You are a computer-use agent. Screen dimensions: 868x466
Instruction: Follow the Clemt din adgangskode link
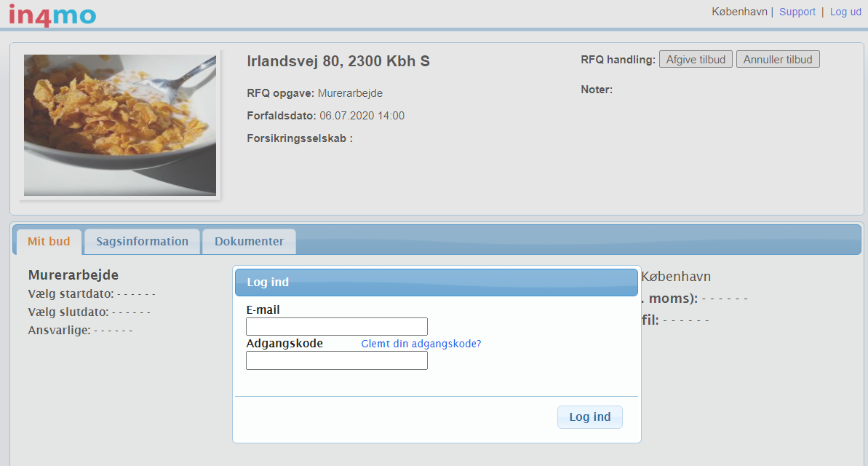pyautogui.click(x=421, y=344)
